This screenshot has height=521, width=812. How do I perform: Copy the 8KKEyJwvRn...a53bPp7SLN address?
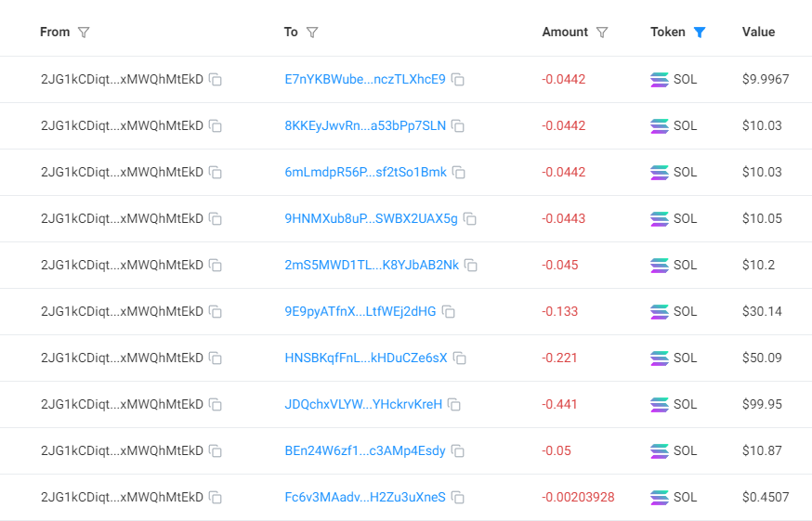pyautogui.click(x=458, y=126)
